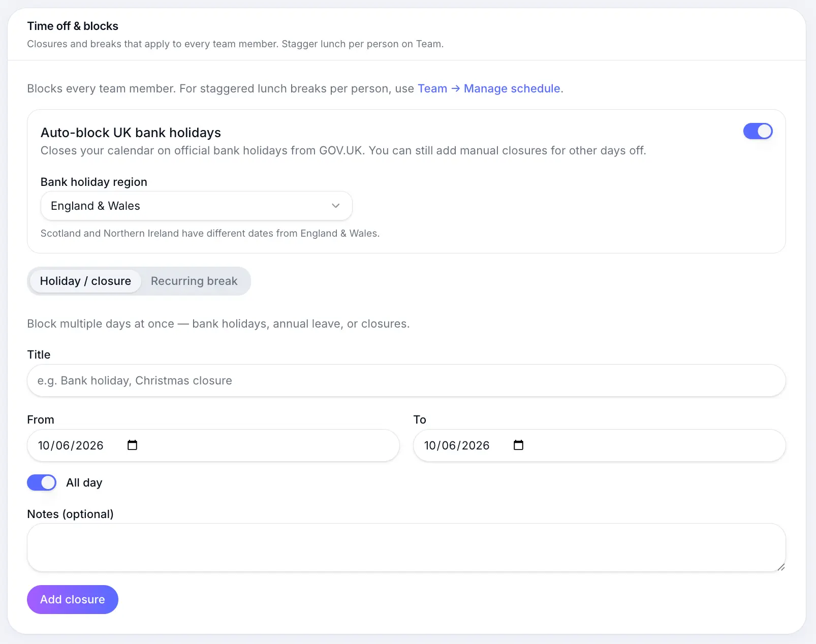
Task: Grab the Notes textarea resize handle
Action: pos(781,567)
